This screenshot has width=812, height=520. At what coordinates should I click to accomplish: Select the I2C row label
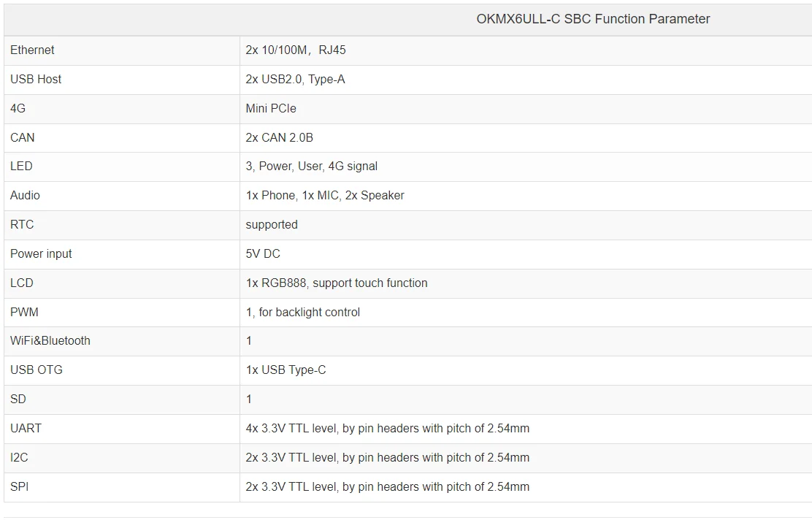coord(20,458)
